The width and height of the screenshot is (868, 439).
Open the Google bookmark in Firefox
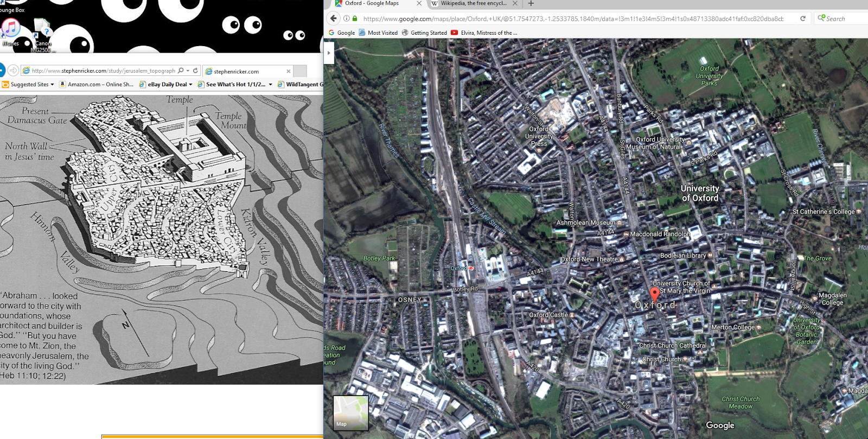tap(342, 33)
